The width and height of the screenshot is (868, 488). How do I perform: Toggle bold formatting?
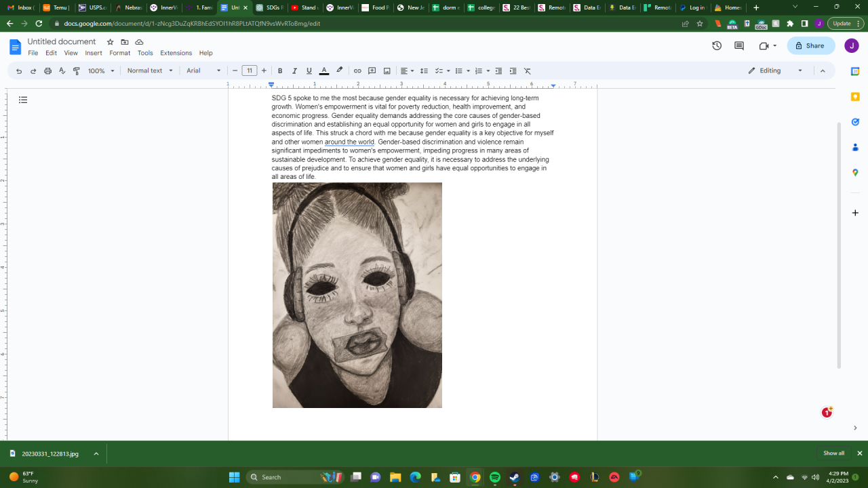280,70
